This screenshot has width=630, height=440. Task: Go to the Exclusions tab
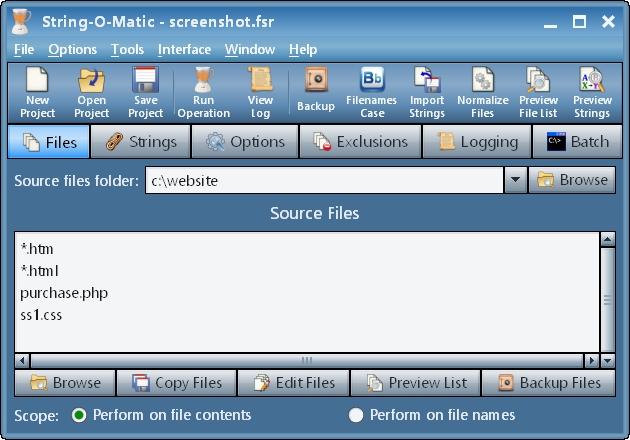pyautogui.click(x=360, y=142)
